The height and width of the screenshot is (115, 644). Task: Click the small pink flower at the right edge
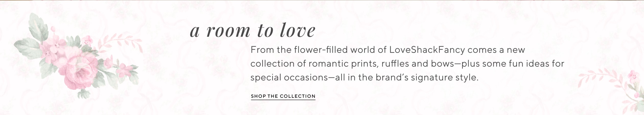(634, 76)
